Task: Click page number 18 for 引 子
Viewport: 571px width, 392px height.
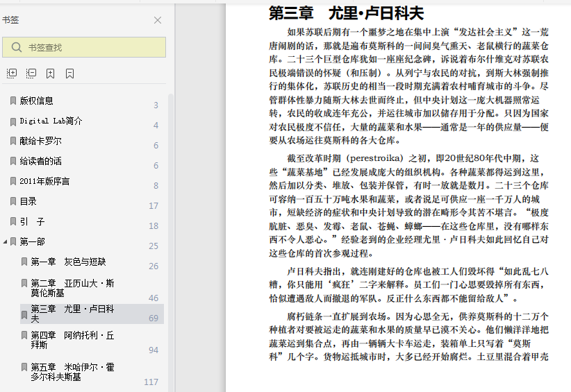Action: [154, 226]
